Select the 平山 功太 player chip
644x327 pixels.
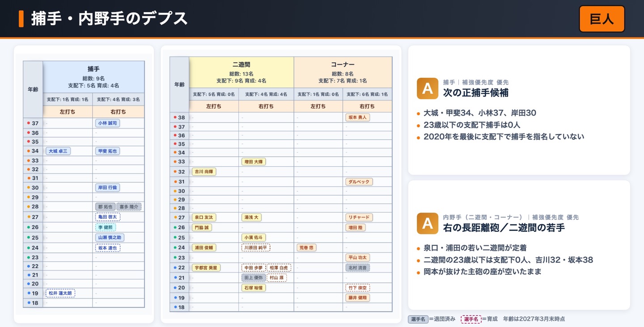point(357,258)
